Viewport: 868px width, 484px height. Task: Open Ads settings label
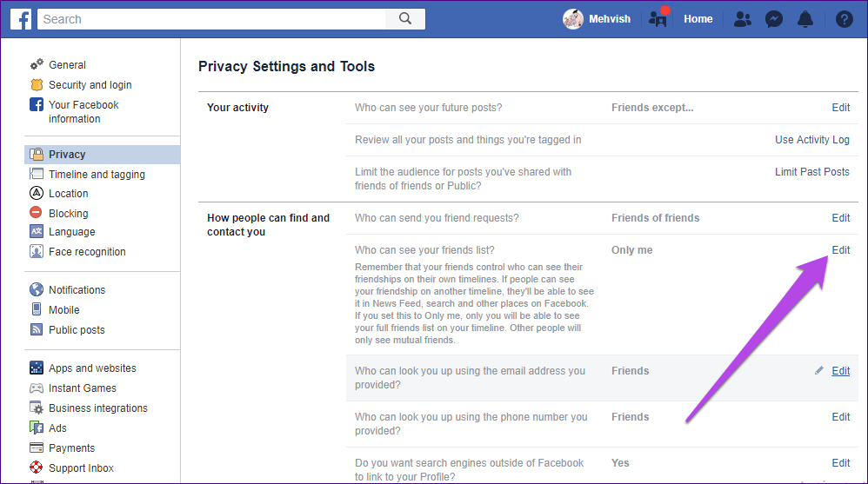click(x=57, y=428)
